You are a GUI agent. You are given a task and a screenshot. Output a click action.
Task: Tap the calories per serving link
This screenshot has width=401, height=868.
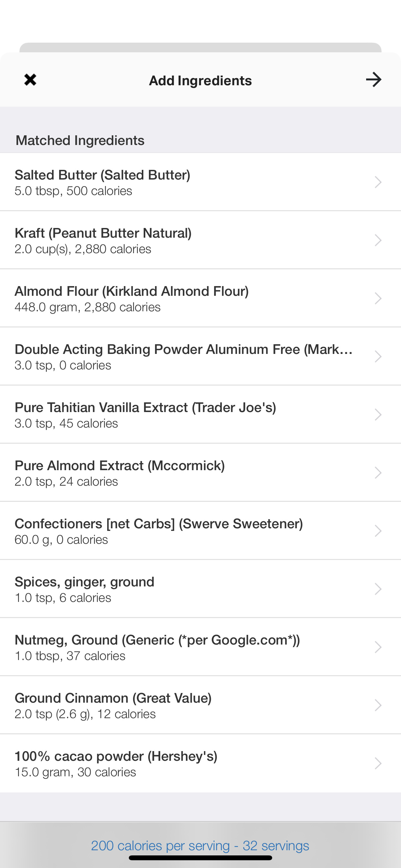pyautogui.click(x=200, y=846)
